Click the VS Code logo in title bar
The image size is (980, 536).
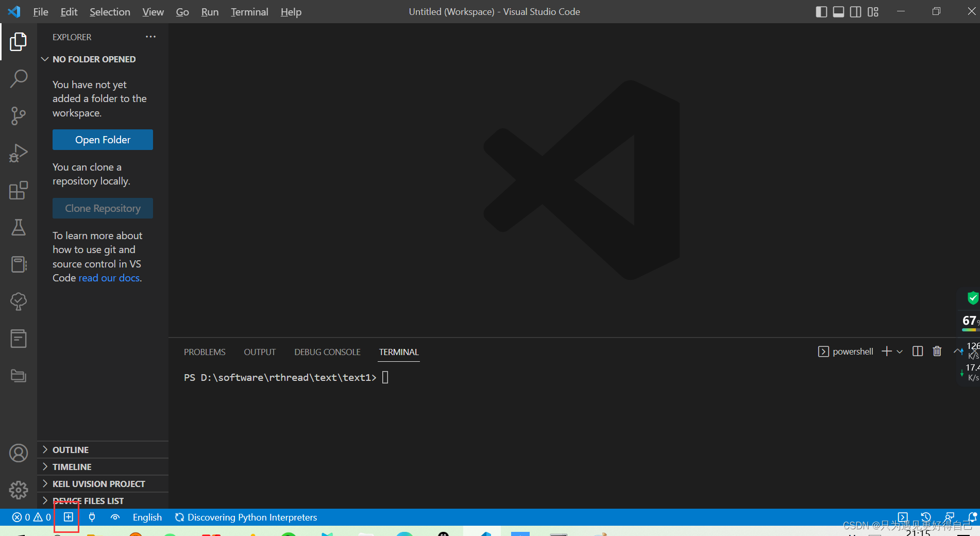(x=14, y=11)
